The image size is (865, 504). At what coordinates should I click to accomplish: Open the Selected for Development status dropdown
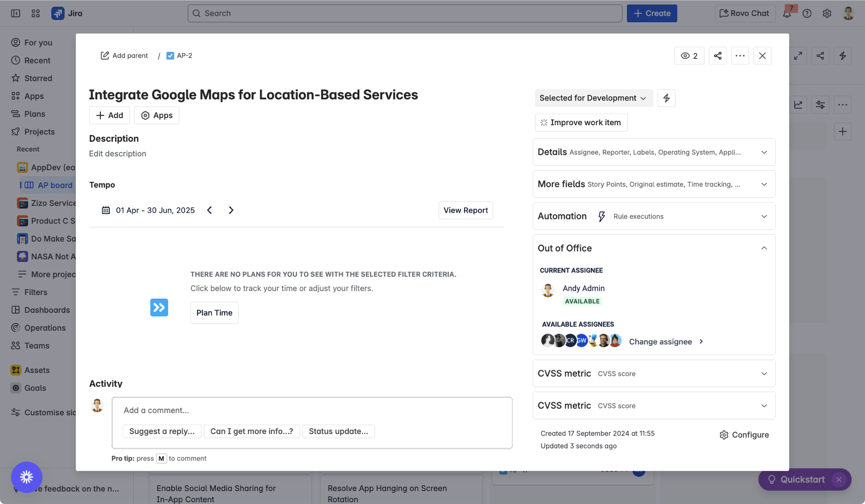593,98
